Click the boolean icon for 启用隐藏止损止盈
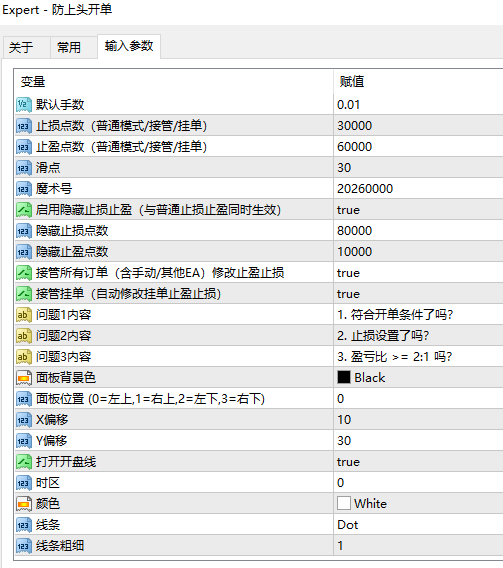This screenshot has width=503, height=568. (x=24, y=210)
